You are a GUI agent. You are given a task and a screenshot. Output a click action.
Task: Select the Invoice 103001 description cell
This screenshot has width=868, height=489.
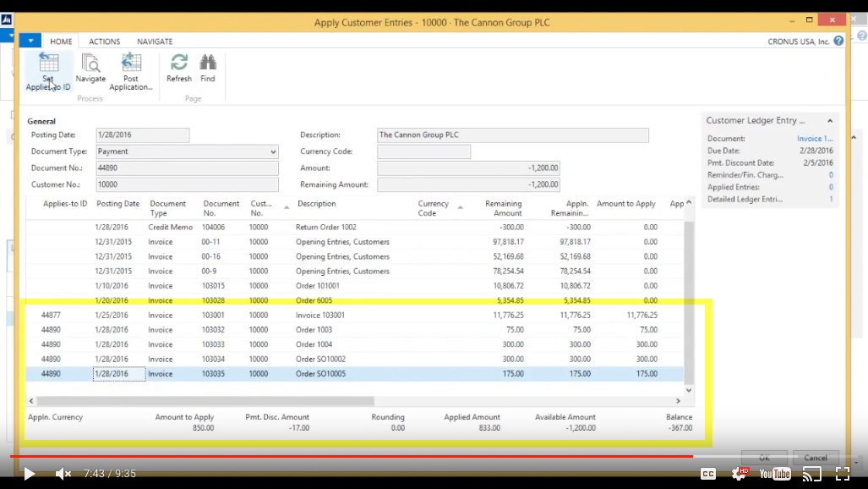320,316
